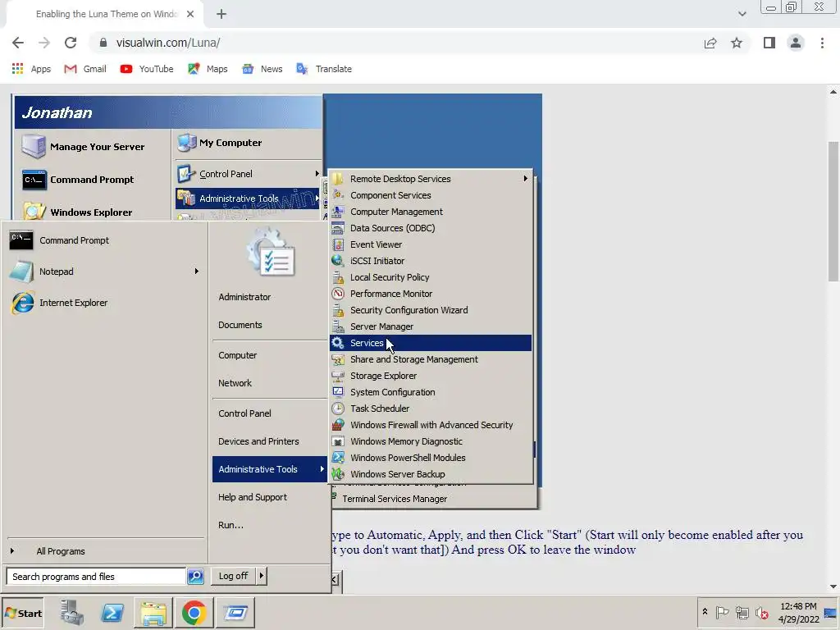
Task: Click the Windows Memory Diagnostic icon
Action: click(x=337, y=441)
